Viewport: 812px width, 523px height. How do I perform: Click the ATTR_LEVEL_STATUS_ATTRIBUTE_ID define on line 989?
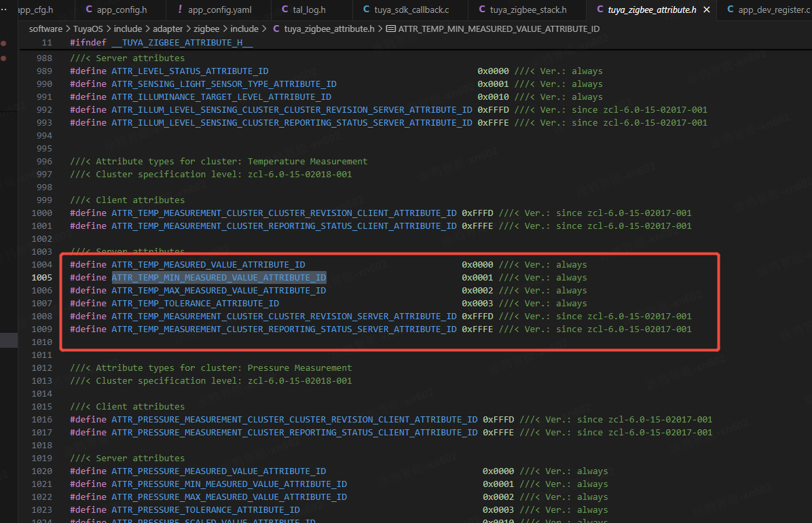(189, 71)
